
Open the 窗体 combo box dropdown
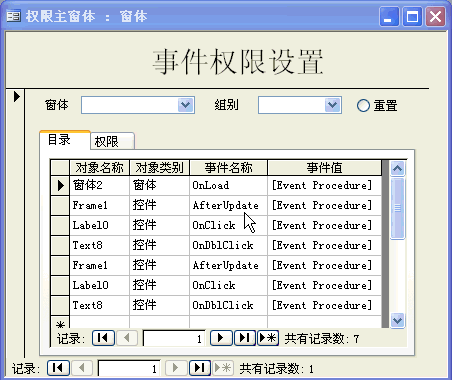tap(185, 105)
